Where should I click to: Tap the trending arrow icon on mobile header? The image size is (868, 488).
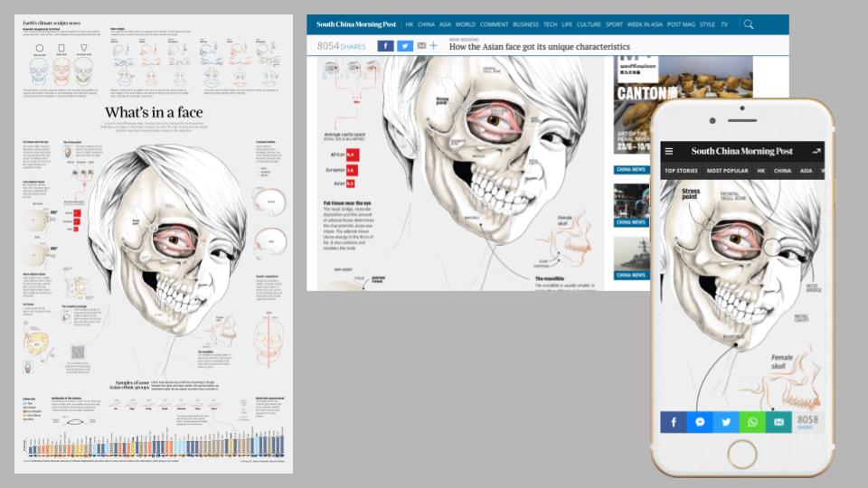click(x=816, y=152)
